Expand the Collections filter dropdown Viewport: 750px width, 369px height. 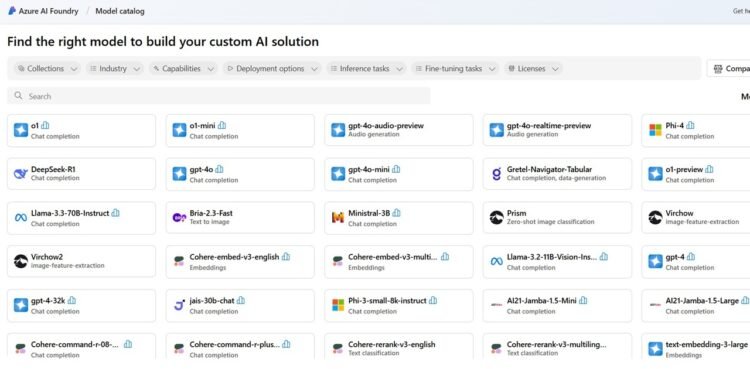[x=46, y=68]
